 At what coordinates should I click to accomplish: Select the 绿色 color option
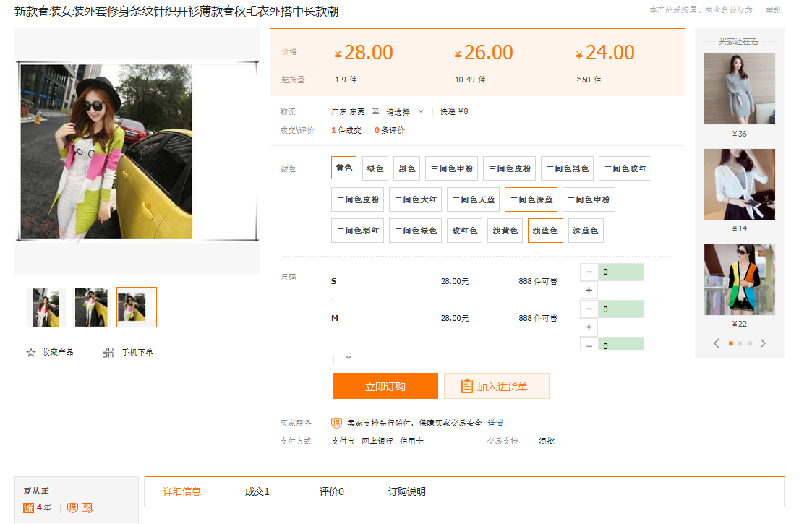point(375,168)
